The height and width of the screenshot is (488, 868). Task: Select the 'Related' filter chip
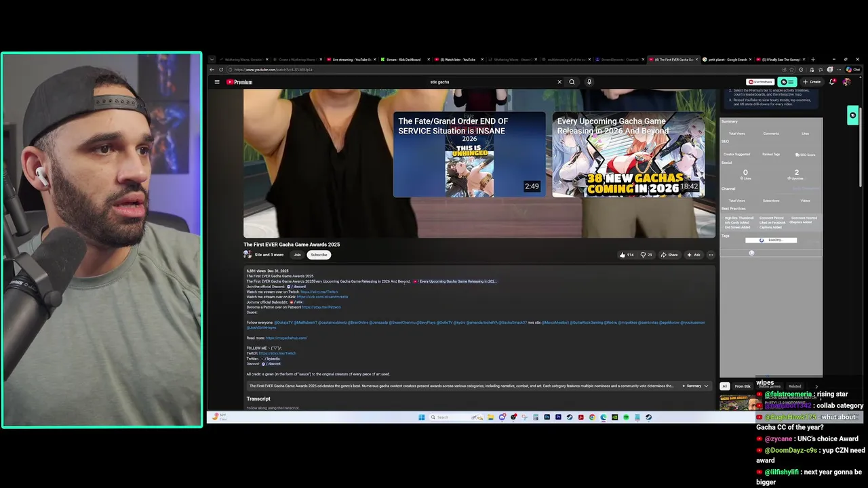[795, 386]
